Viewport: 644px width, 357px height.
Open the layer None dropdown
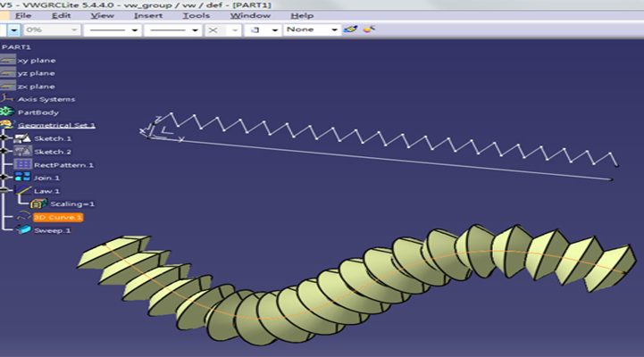pyautogui.click(x=334, y=29)
